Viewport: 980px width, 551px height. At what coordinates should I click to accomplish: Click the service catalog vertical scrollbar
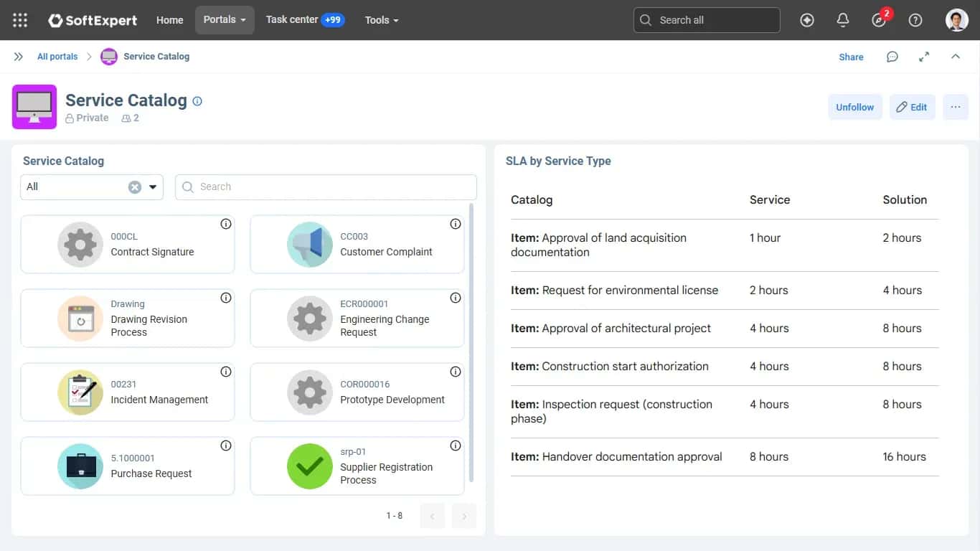point(471,343)
